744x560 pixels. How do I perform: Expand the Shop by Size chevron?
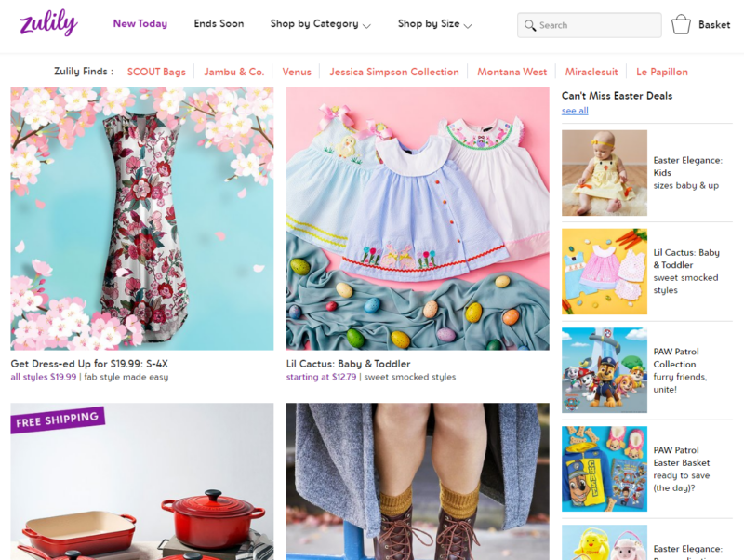[468, 26]
